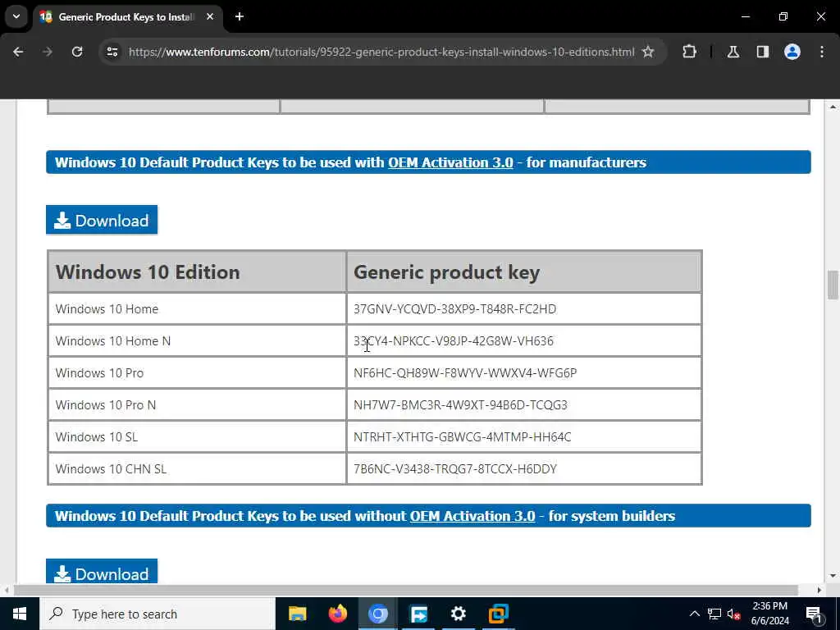Launch Firefox from the taskbar
The width and height of the screenshot is (840, 630).
tap(337, 614)
